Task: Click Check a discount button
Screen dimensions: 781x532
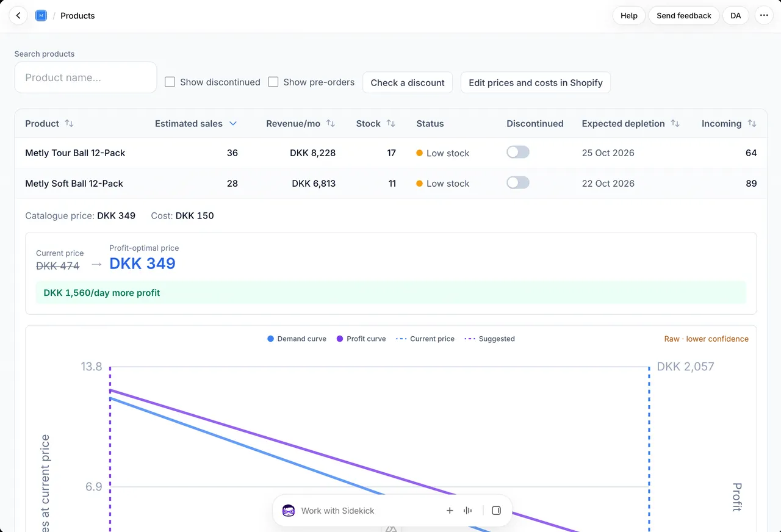Action: coord(408,82)
